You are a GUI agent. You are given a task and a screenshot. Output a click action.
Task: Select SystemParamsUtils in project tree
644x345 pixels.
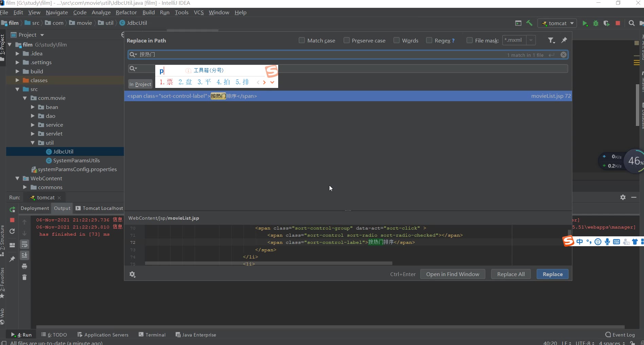pyautogui.click(x=76, y=161)
